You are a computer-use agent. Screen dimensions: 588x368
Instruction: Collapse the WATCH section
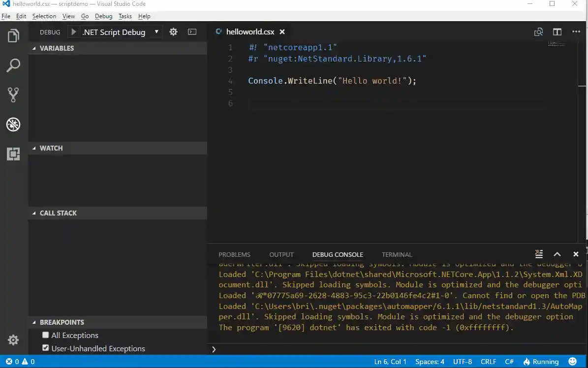pyautogui.click(x=51, y=148)
